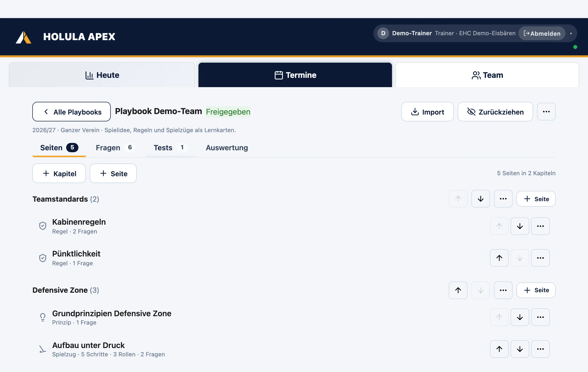Move Grundprinzipien Defensive Zone page down
This screenshot has height=372, width=588.
click(x=520, y=317)
